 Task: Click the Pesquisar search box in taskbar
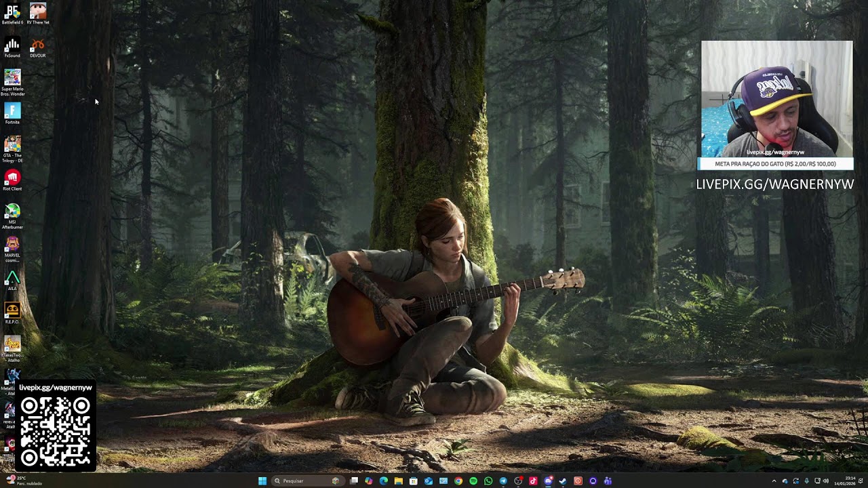pos(308,481)
